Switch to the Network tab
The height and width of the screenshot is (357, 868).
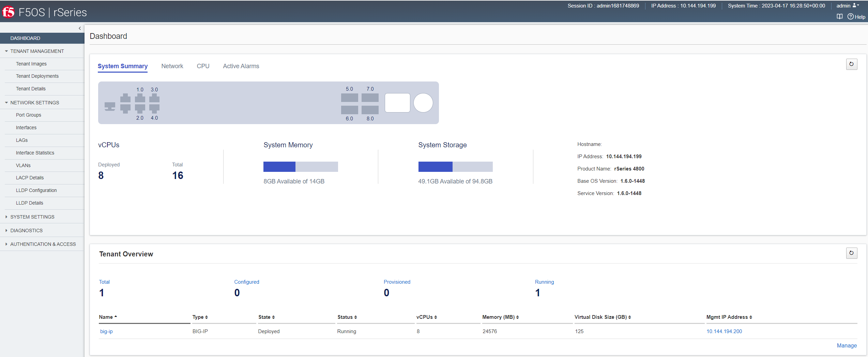[172, 66]
